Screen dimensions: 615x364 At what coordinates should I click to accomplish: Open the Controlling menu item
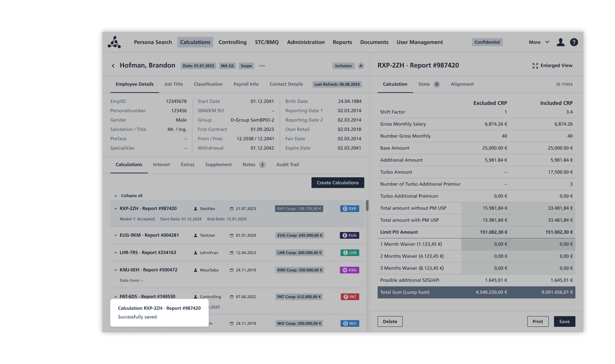232,42
